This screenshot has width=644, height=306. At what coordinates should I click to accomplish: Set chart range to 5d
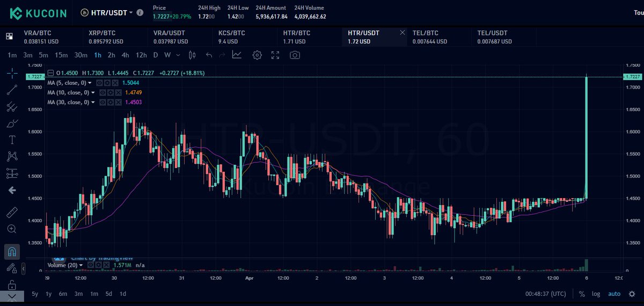coord(109,294)
